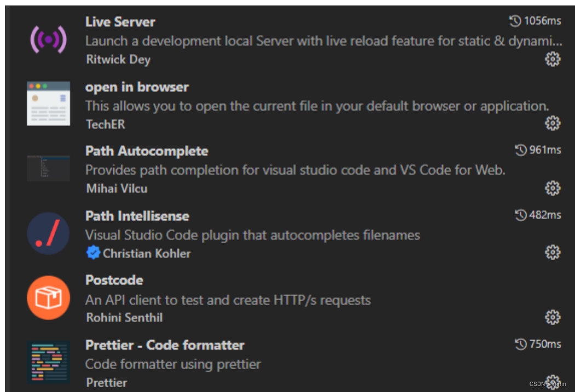The height and width of the screenshot is (392, 575).
Task: Click the open in browser extension icon
Action: [x=48, y=103]
